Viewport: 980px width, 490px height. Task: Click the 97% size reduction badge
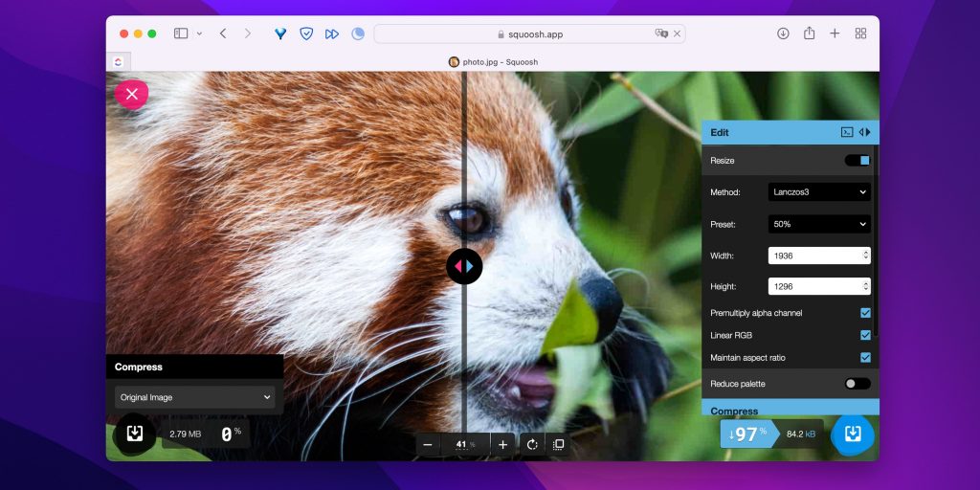click(x=748, y=434)
